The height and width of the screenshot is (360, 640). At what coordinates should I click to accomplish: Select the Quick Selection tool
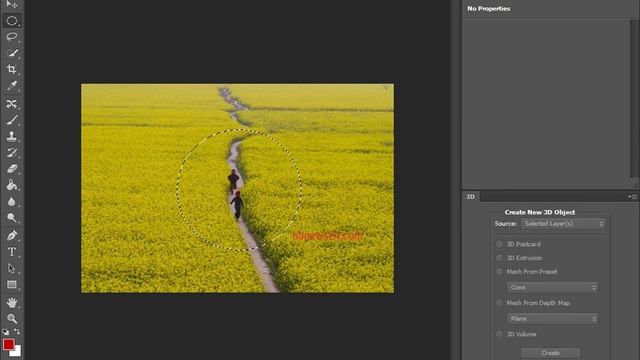pyautogui.click(x=12, y=53)
